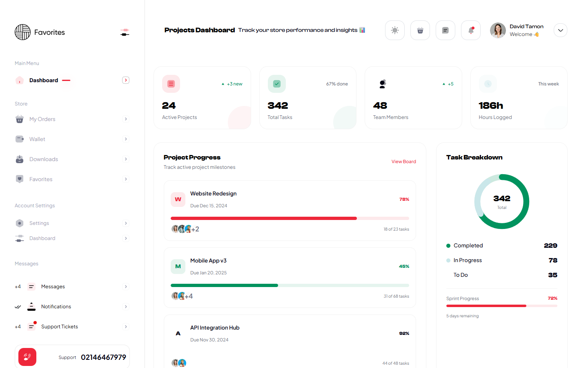Open the Settings sidebar item
This screenshot has height=368, width=588.
pos(39,223)
